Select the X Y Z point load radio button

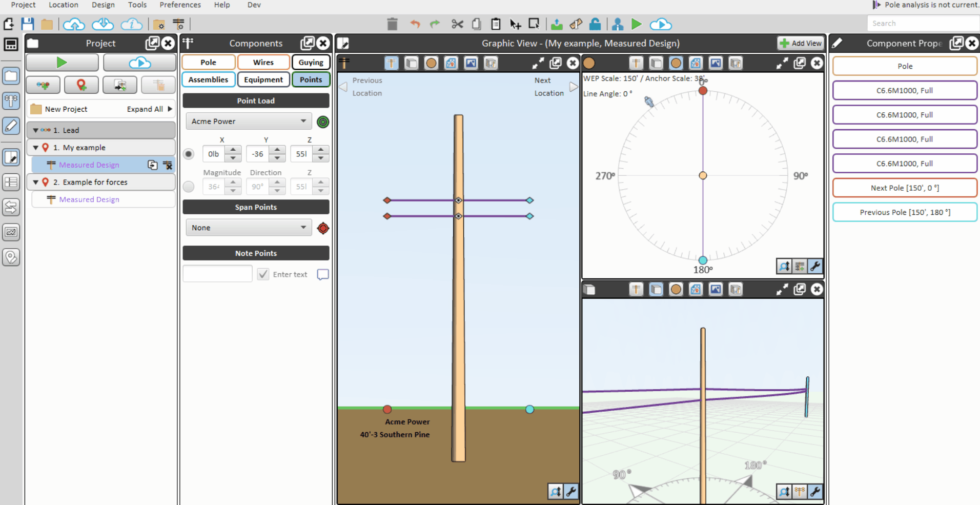(x=188, y=154)
